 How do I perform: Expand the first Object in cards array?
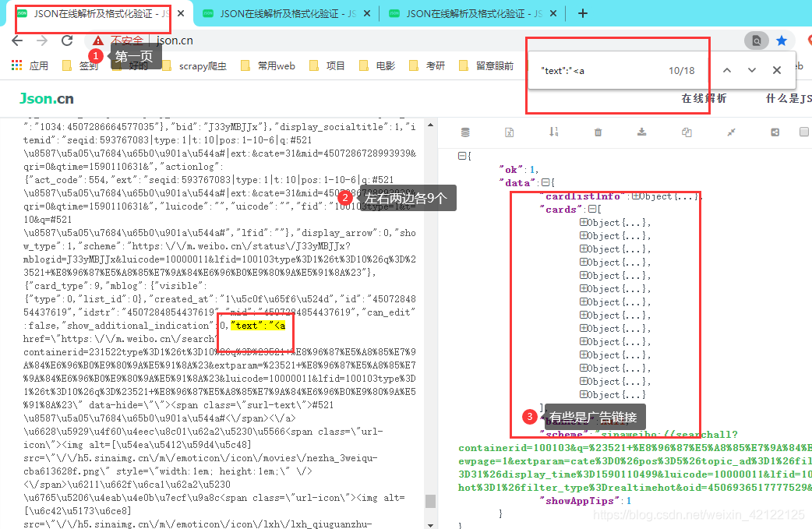(583, 223)
